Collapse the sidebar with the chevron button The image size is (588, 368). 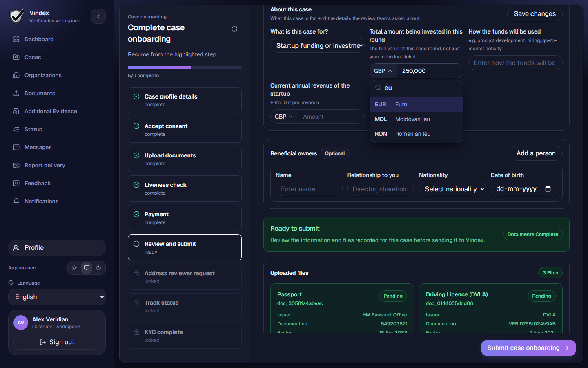click(98, 16)
